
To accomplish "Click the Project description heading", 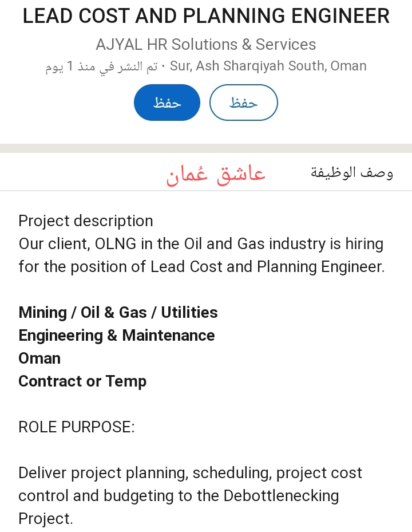I will 86,221.
